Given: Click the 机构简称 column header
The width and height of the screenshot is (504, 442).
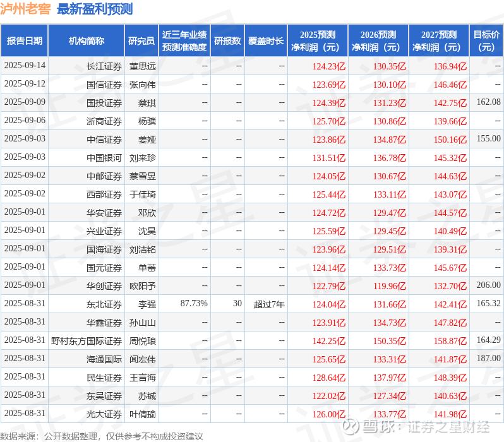Looking at the screenshot, I should point(86,41).
